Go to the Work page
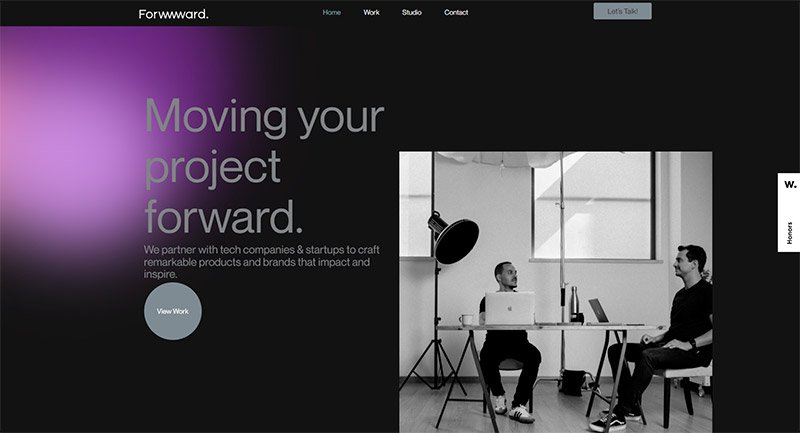Screen dimensions: 800x433 coord(371,12)
